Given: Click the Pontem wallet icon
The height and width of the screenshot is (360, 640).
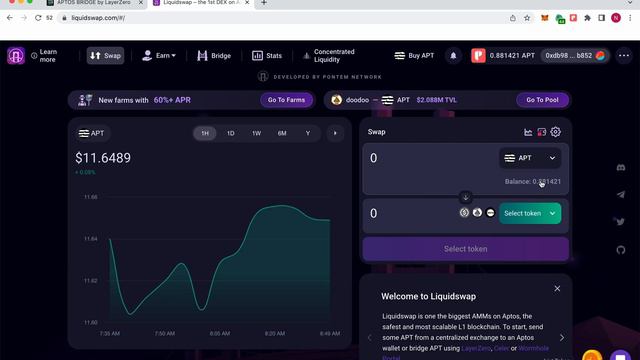Looking at the screenshot, I should [x=478, y=56].
